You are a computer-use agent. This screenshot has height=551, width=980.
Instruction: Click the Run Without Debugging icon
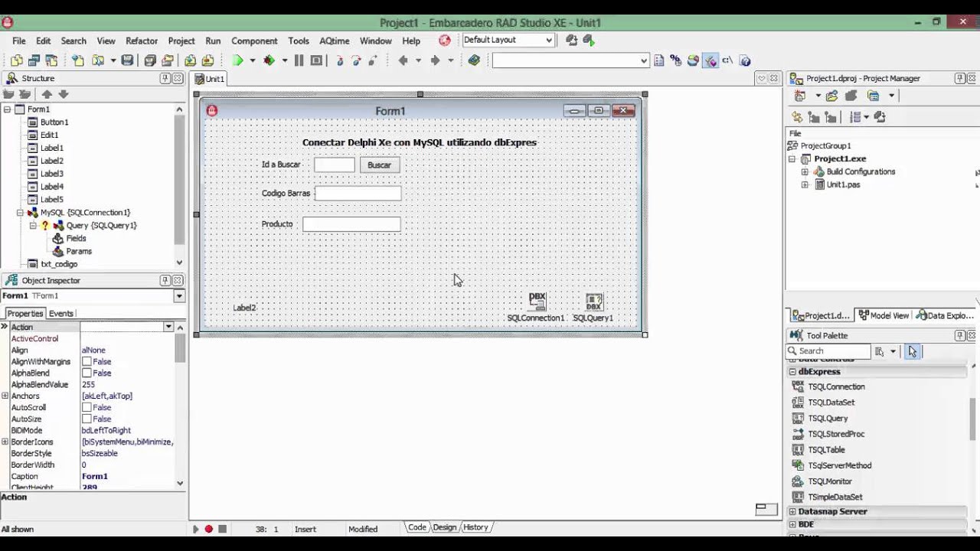(x=269, y=60)
